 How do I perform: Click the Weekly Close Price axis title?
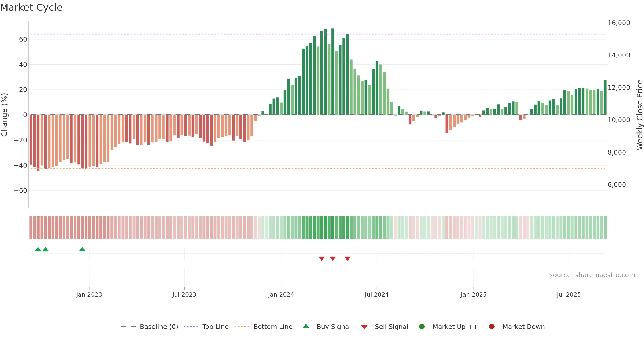tap(640, 115)
